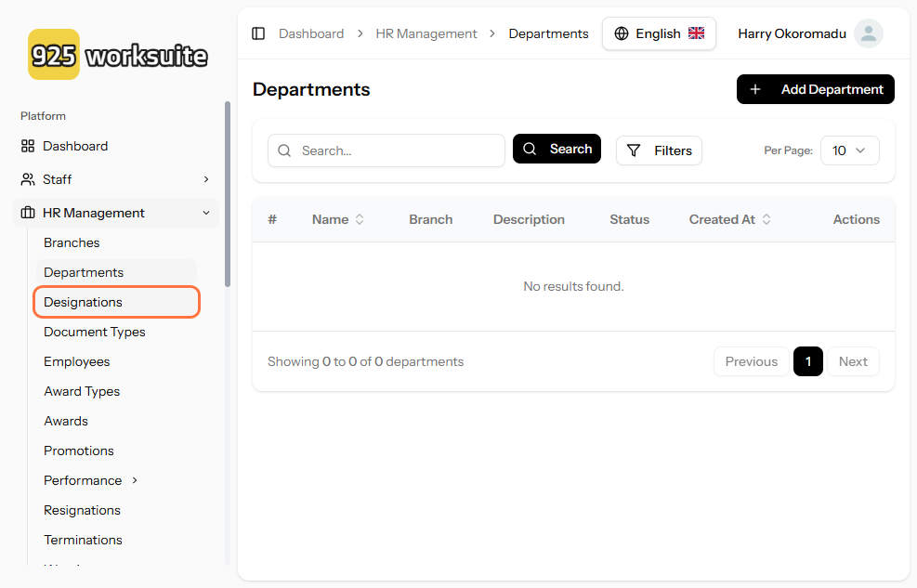The height and width of the screenshot is (588, 917).
Task: Click the globe language icon
Action: (x=622, y=33)
